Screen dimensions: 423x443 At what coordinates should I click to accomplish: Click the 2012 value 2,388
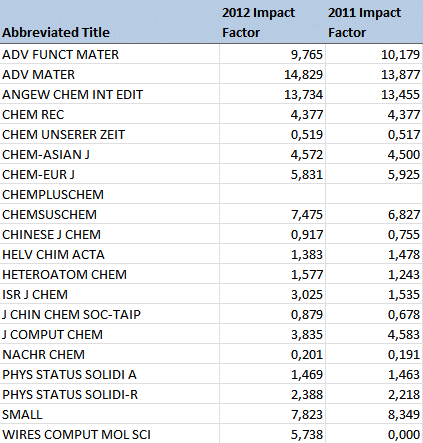(x=307, y=395)
